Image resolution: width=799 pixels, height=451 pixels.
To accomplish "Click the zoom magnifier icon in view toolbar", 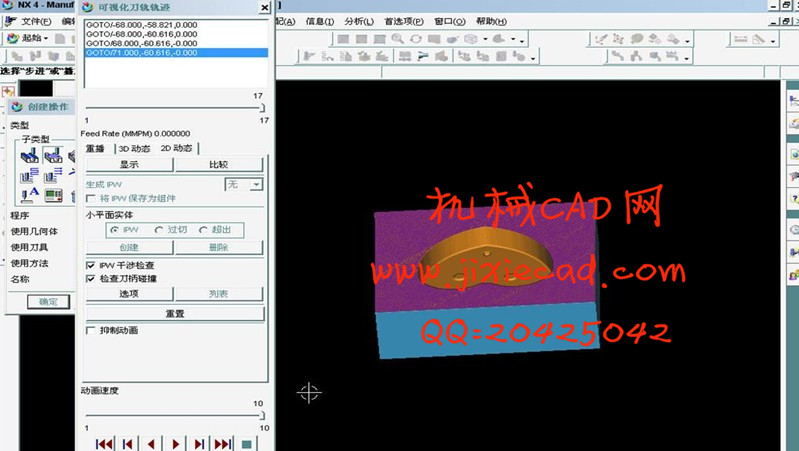I will coord(397,39).
